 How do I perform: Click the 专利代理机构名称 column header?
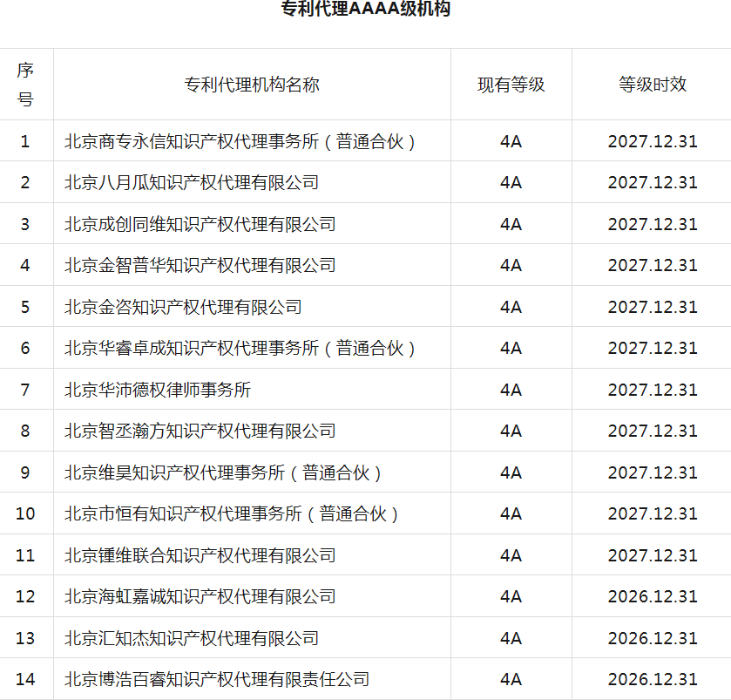tap(252, 85)
